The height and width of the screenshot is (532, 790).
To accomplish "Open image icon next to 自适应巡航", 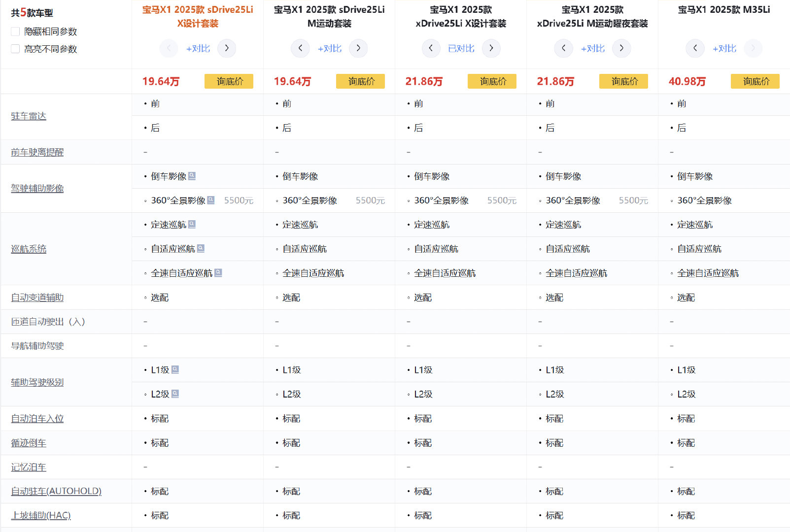I will tap(201, 248).
